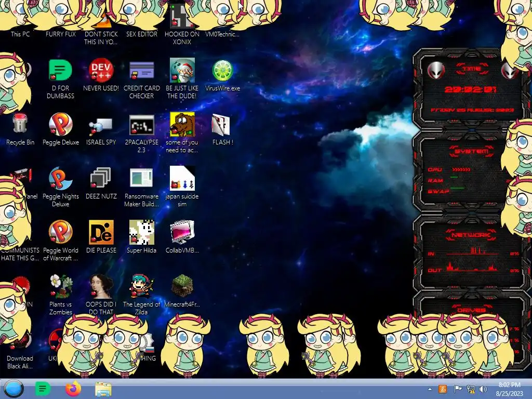Image resolution: width=532 pixels, height=399 pixels.
Task: Click the Windows Start orb
Action: pos(14,389)
